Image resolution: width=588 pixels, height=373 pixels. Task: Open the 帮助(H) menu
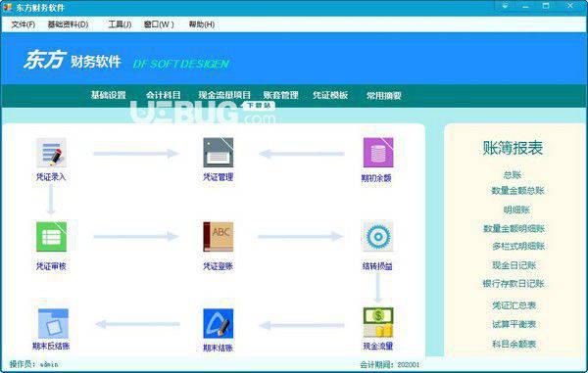(201, 24)
